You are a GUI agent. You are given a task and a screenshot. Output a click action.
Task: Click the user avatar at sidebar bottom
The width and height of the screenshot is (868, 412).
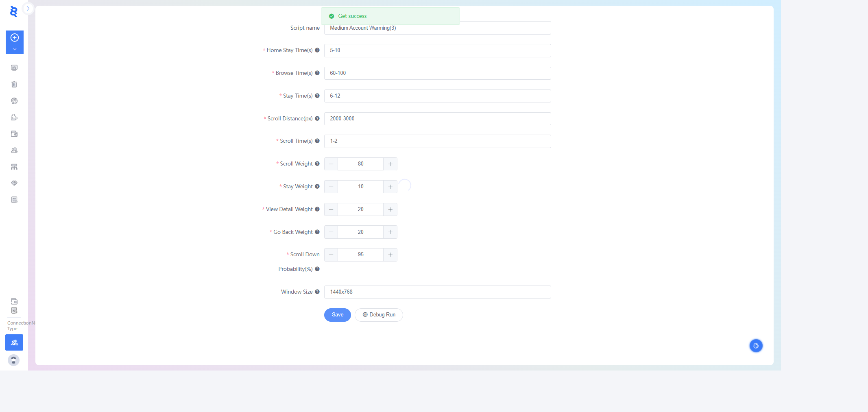click(x=14, y=360)
